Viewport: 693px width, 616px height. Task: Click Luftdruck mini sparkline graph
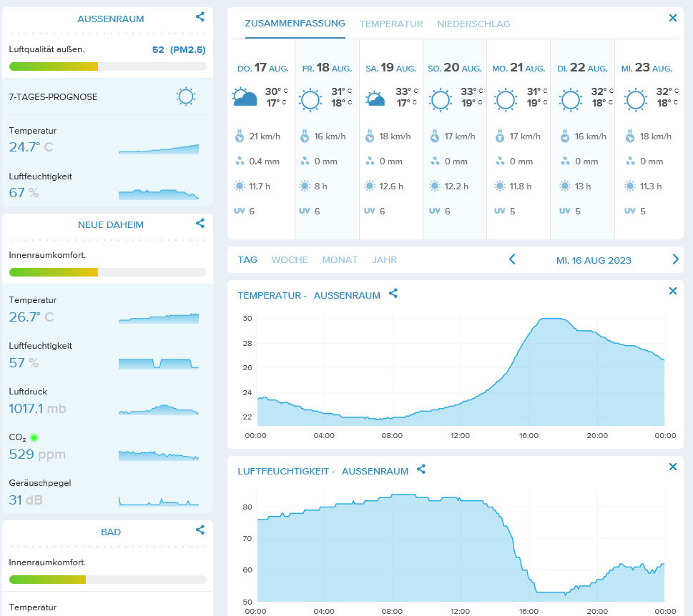(x=159, y=409)
